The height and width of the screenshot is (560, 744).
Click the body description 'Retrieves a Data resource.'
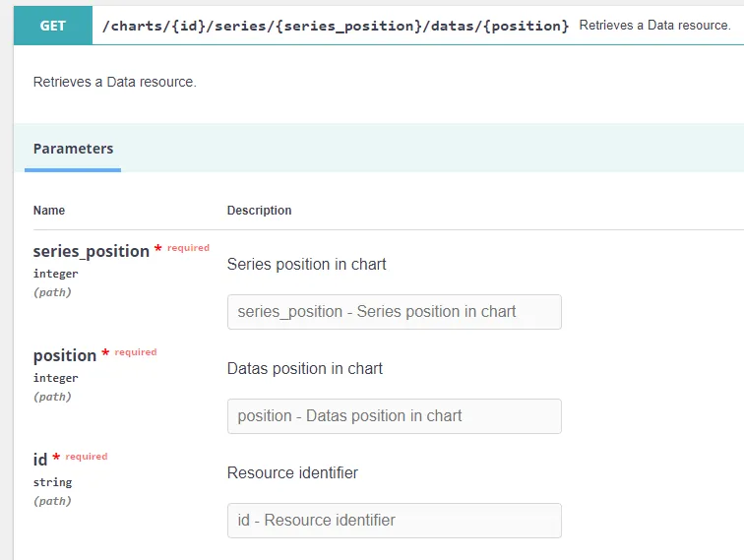[115, 82]
